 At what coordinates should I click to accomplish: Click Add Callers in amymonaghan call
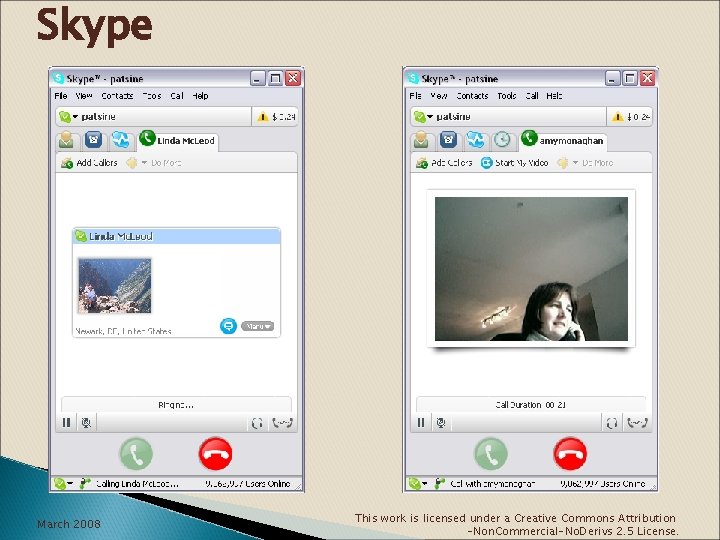click(444, 163)
